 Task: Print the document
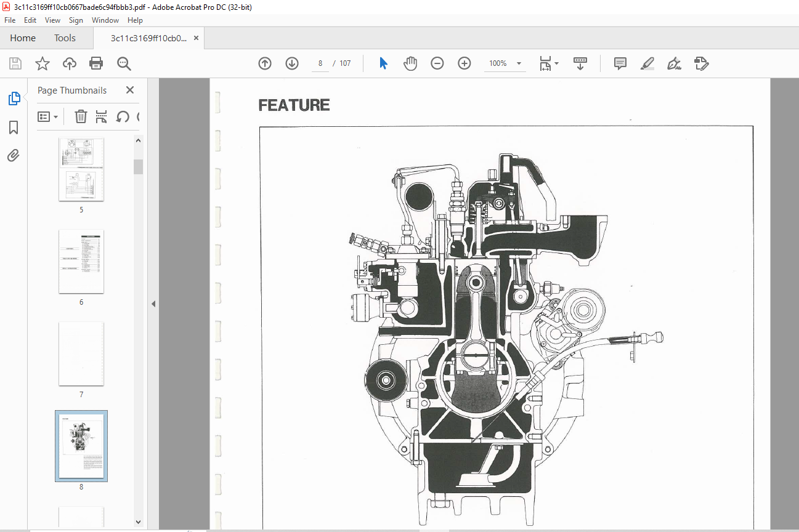[x=96, y=63]
